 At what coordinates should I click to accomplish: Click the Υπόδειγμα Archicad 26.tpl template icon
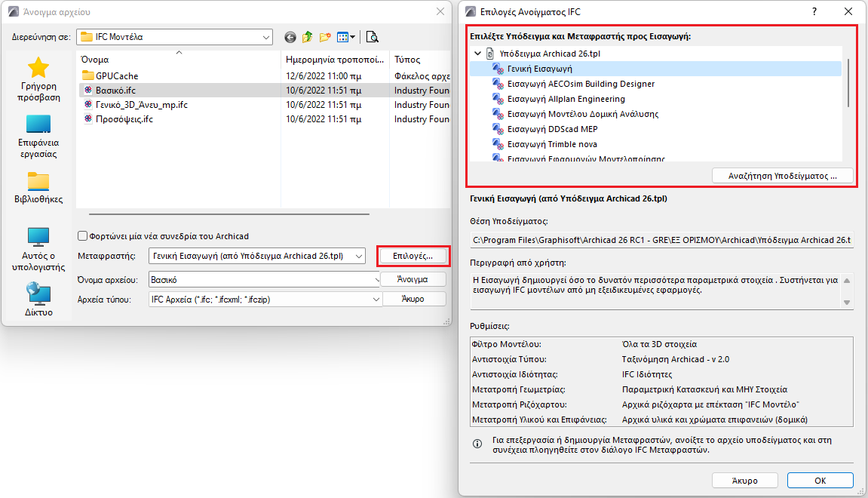tap(490, 53)
